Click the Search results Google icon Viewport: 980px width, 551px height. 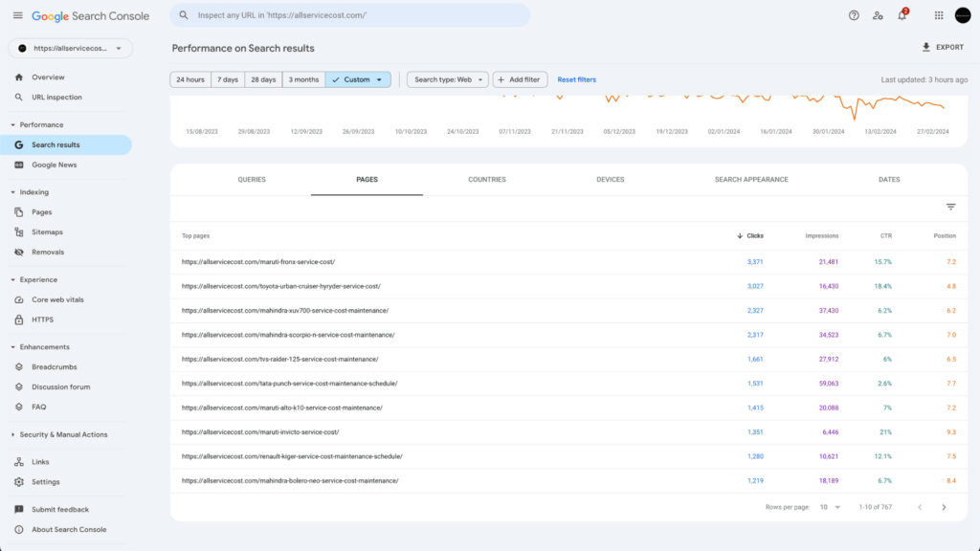pos(19,145)
